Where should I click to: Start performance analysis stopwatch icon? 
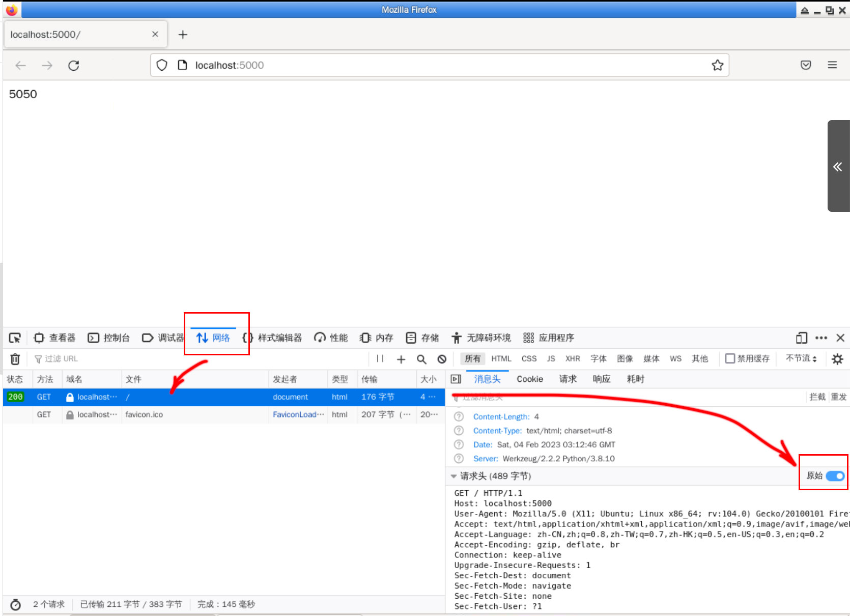[x=16, y=604]
